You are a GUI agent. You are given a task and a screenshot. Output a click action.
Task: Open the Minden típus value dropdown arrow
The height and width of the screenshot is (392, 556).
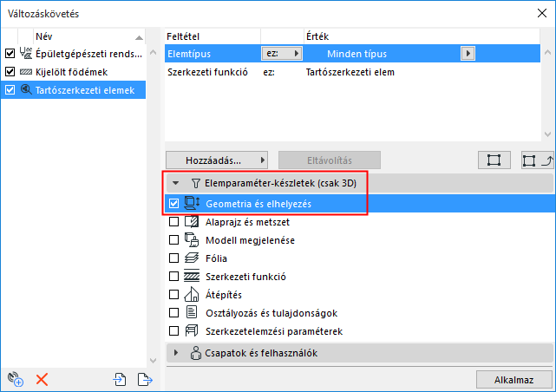click(x=468, y=54)
